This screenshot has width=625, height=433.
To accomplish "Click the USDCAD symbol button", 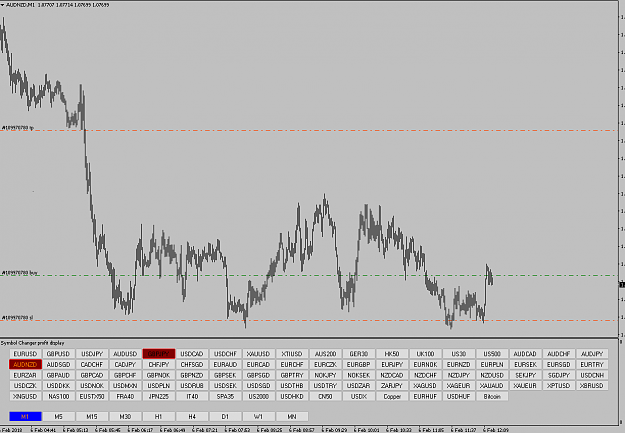I will (192, 354).
